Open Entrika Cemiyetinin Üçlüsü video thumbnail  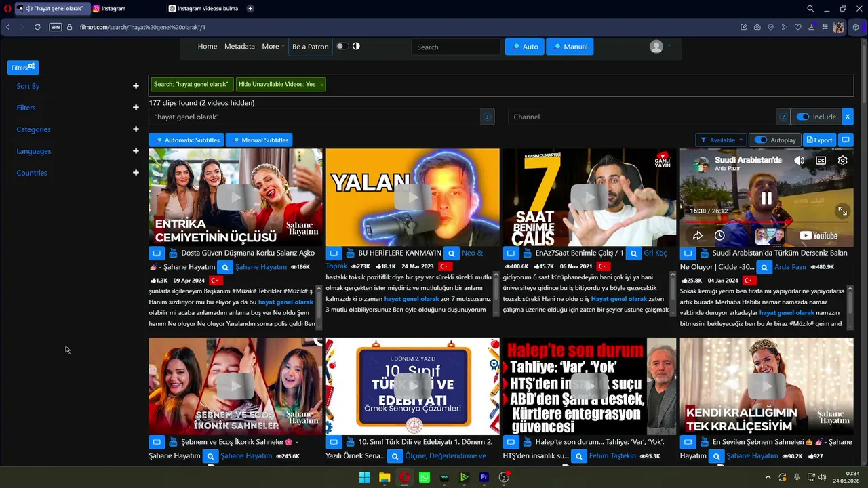coord(235,197)
